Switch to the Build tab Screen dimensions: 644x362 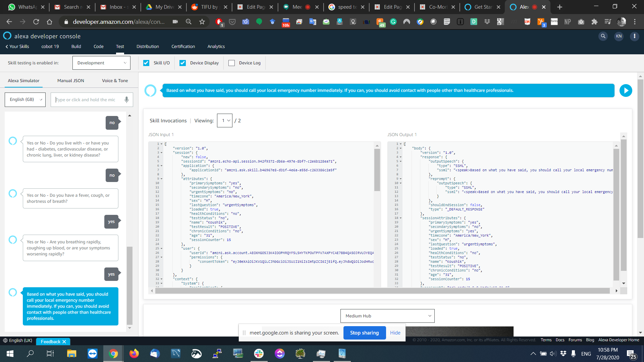[x=76, y=46]
